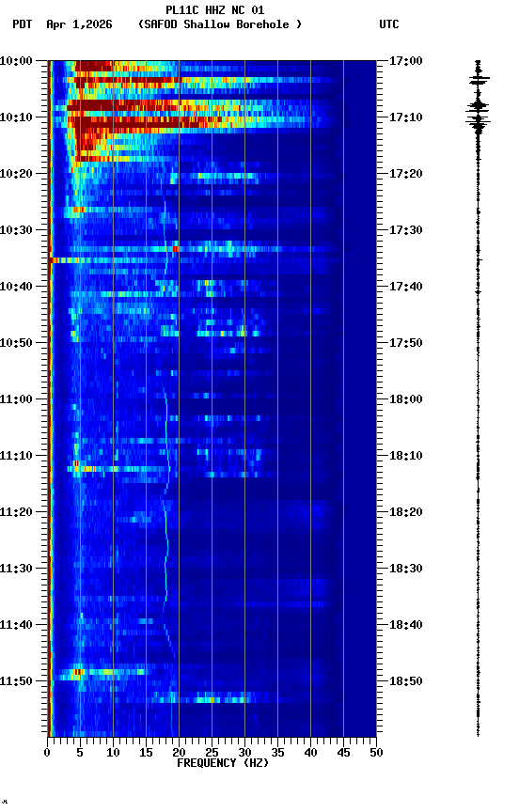Image resolution: width=519 pixels, height=812 pixels.
Task: Click the '11:00' PDT time label
Action: click(x=16, y=399)
